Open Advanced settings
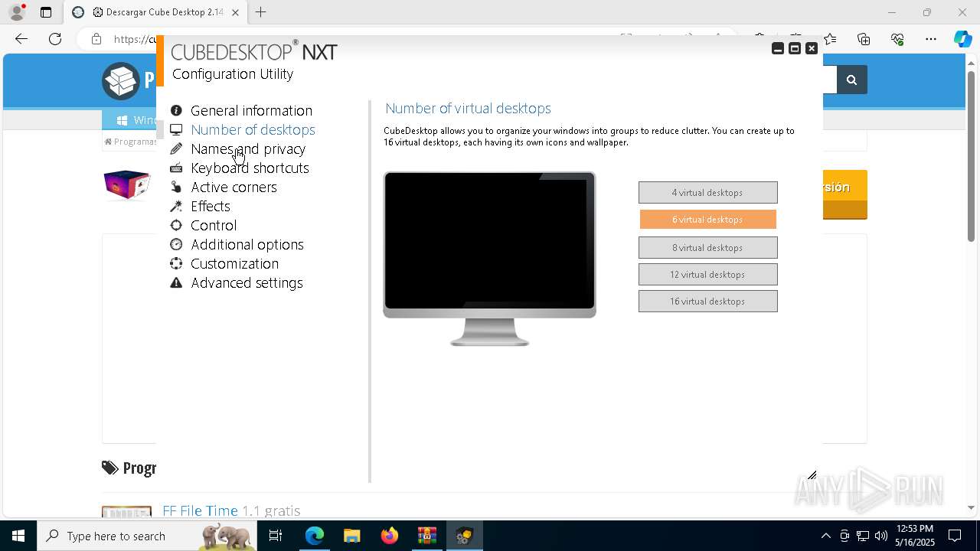Screen dimensions: 980x551 click(247, 282)
